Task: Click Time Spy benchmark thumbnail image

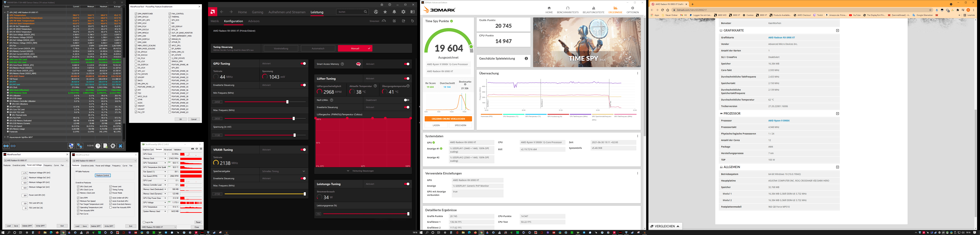Action: 587,42
